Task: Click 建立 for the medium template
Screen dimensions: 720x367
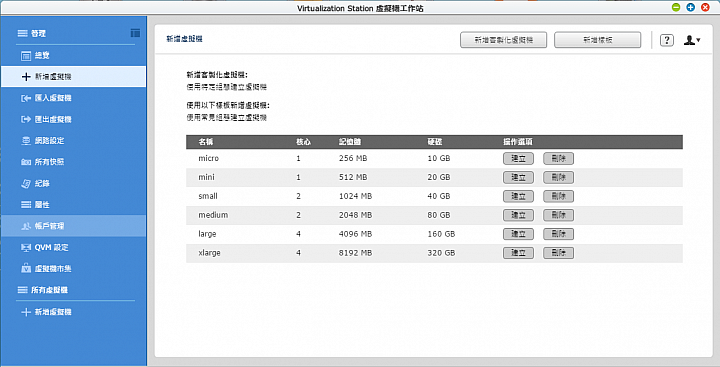Action: click(518, 215)
